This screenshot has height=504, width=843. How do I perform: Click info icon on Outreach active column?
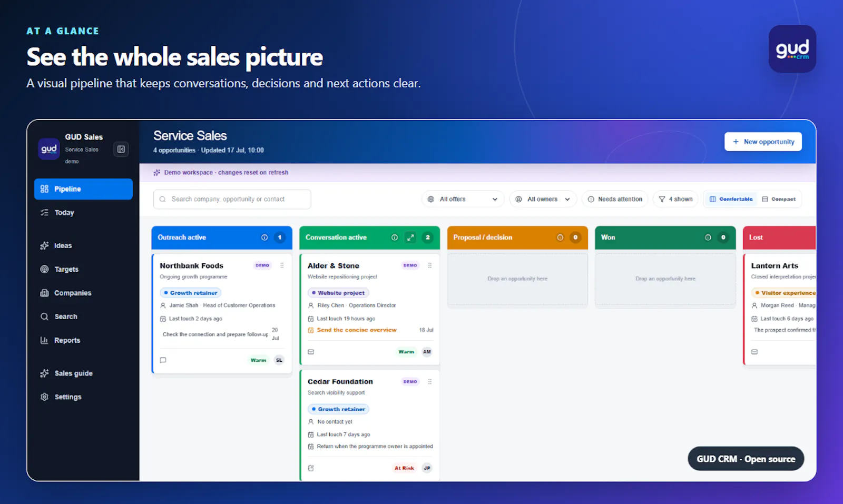pos(264,238)
